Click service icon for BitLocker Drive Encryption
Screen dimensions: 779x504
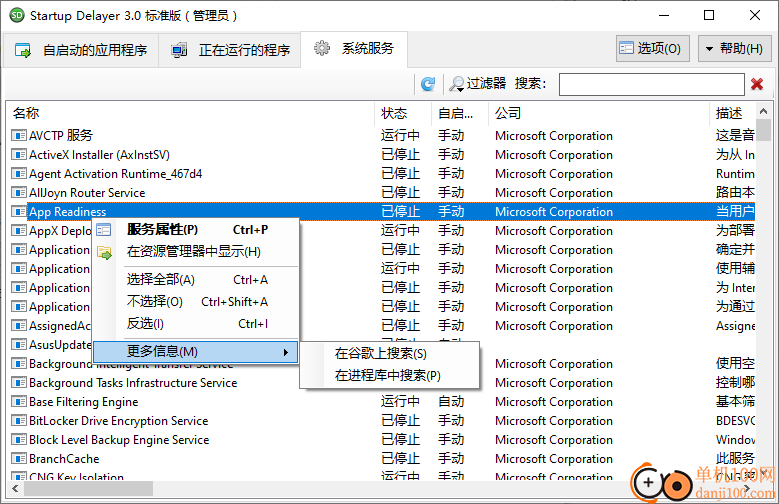(x=18, y=420)
